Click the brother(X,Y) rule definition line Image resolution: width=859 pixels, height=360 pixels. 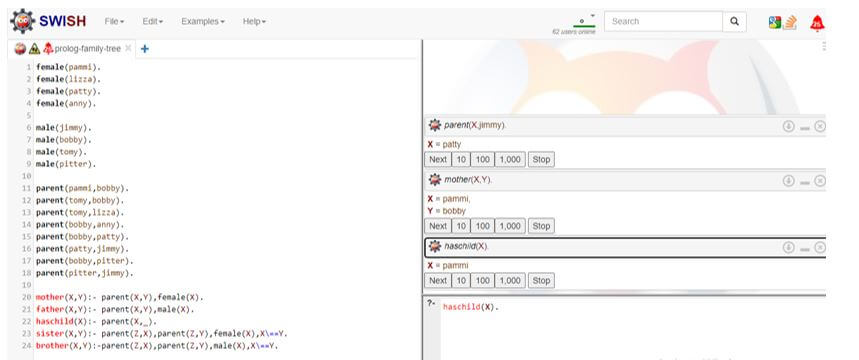[x=157, y=346]
